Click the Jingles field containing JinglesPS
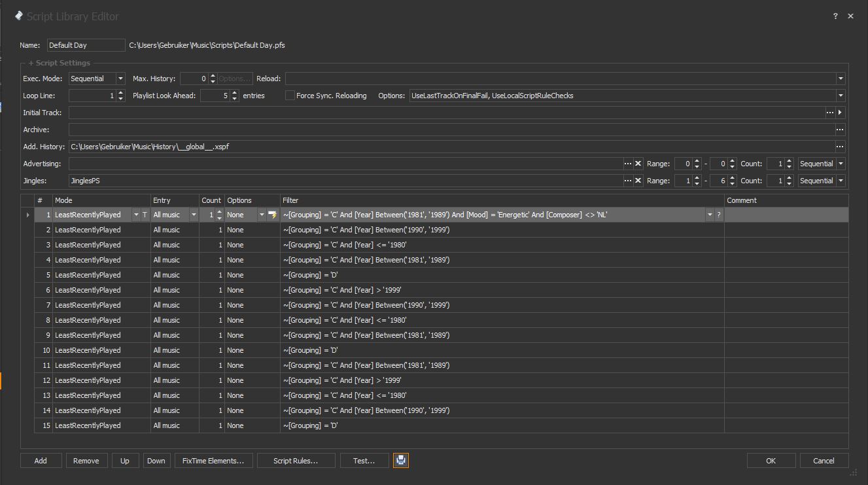The height and width of the screenshot is (485, 868). coord(345,181)
